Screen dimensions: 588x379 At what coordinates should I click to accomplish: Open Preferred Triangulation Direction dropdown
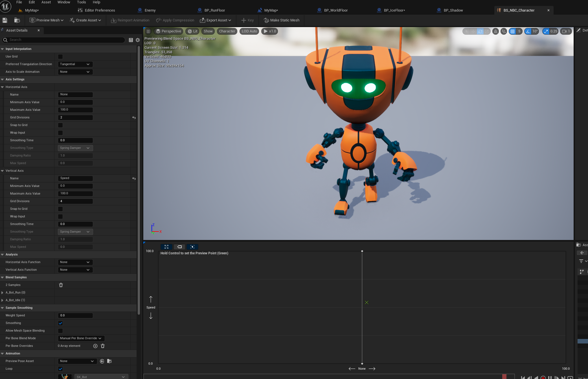tap(75, 64)
